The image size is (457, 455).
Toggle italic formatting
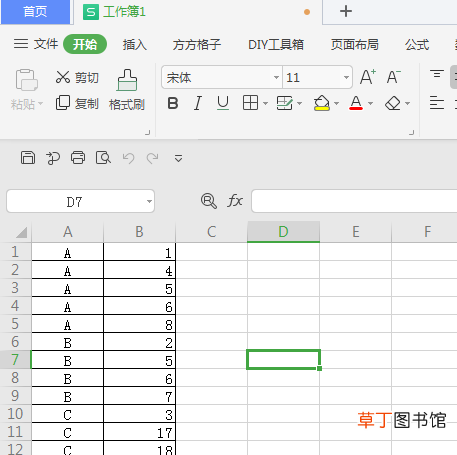[x=198, y=103]
